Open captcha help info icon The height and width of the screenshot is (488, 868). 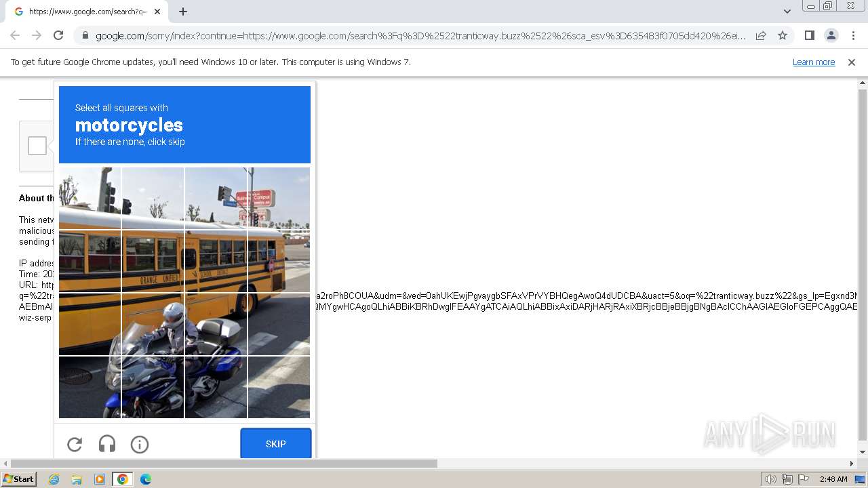click(x=140, y=445)
